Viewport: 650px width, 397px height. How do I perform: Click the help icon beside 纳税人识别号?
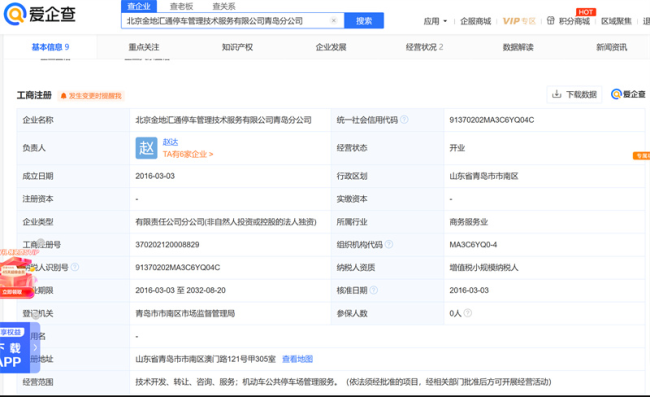[x=75, y=267]
